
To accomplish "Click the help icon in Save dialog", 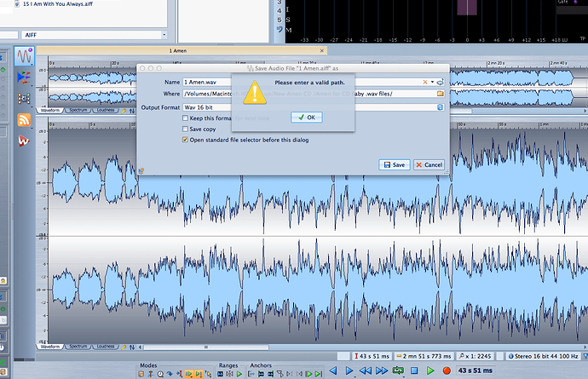I will pyautogui.click(x=141, y=171).
